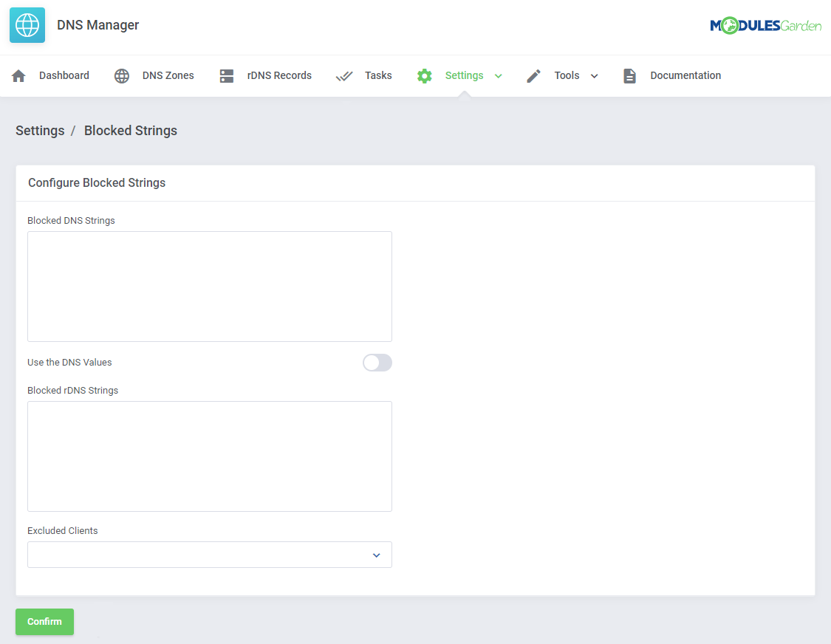831x644 pixels.
Task: Click the Dashboard home icon
Action: pyautogui.click(x=18, y=76)
